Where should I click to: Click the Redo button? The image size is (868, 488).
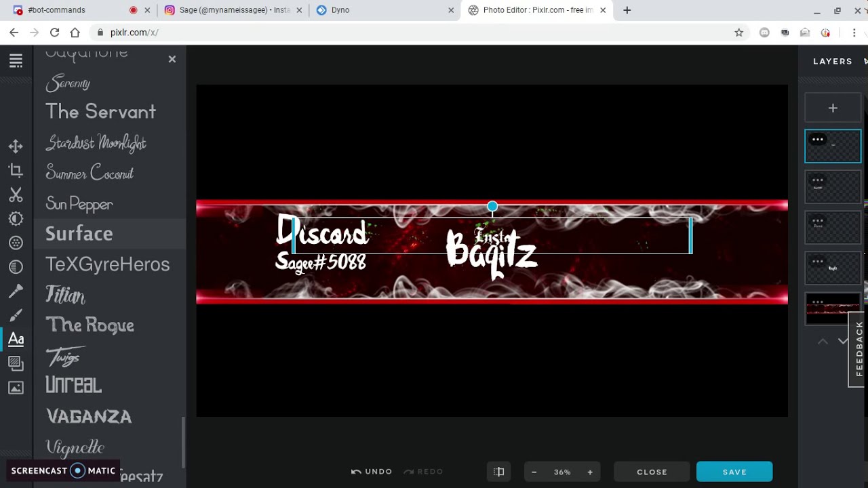423,472
